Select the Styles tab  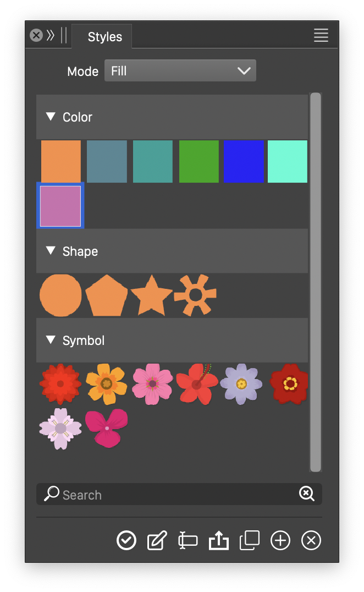[x=104, y=37]
